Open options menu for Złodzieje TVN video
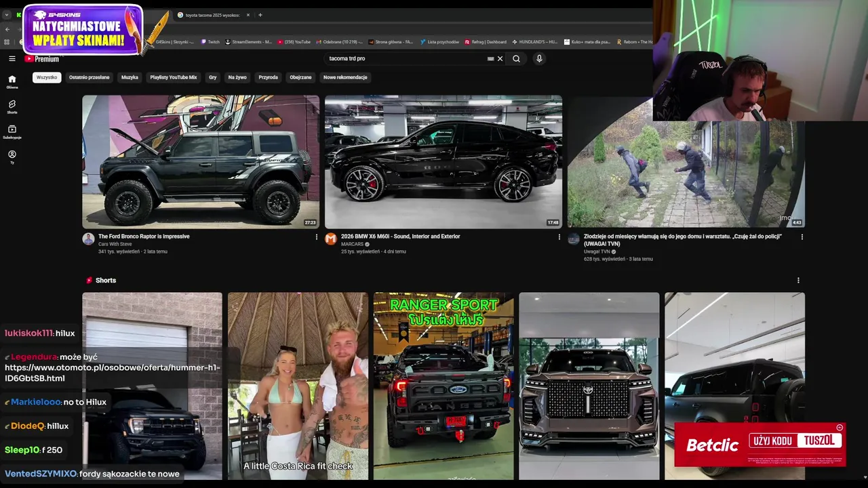The width and height of the screenshot is (868, 488). pyautogui.click(x=802, y=237)
